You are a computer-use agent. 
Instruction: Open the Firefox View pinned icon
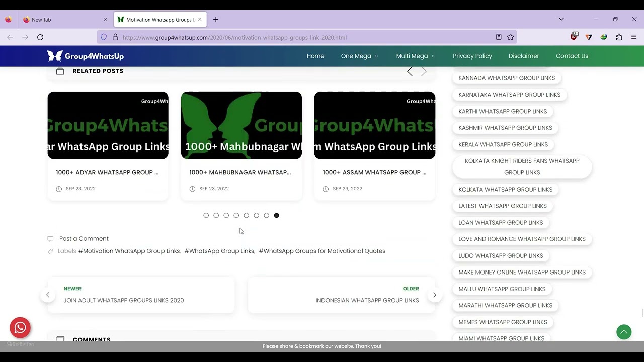click(x=8, y=20)
